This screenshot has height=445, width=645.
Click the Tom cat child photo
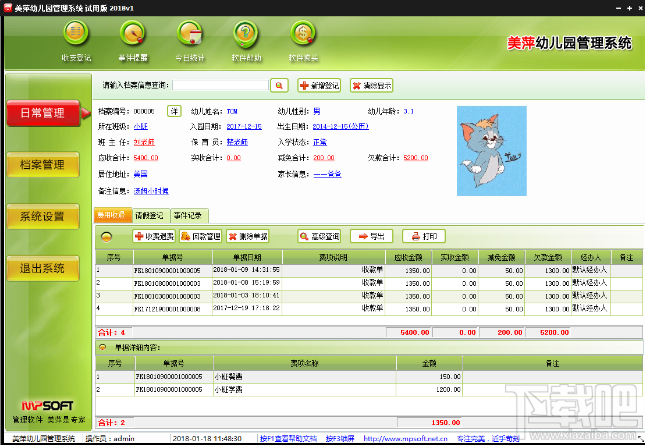tap(492, 151)
